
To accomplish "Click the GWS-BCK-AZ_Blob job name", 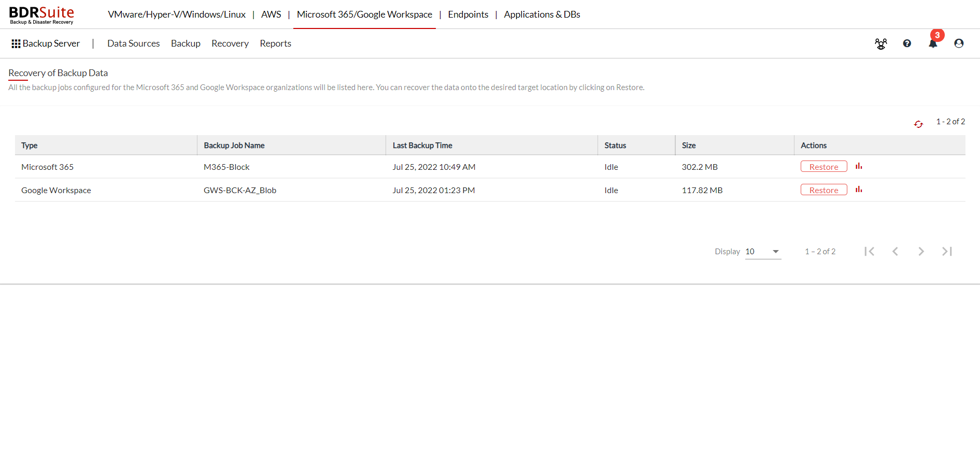I will [240, 190].
